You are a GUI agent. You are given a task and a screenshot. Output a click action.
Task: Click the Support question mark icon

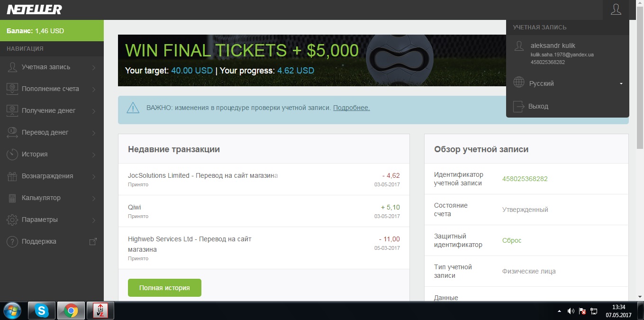click(x=13, y=241)
